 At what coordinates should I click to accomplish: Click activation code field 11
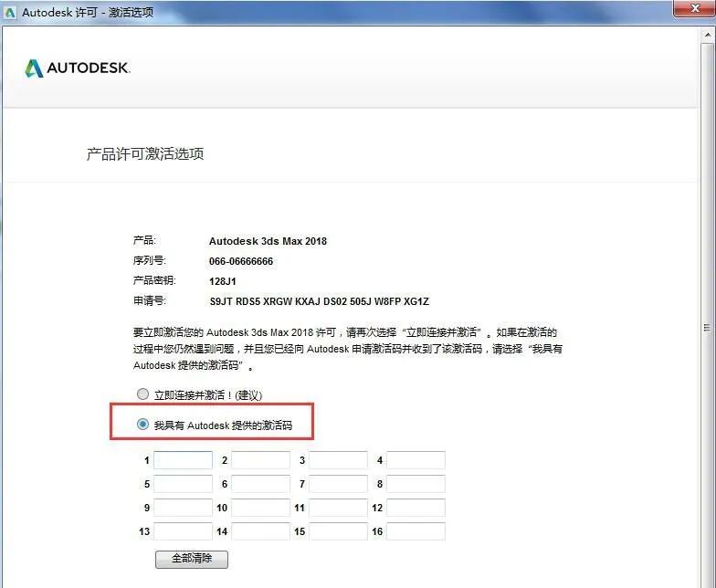pyautogui.click(x=338, y=508)
